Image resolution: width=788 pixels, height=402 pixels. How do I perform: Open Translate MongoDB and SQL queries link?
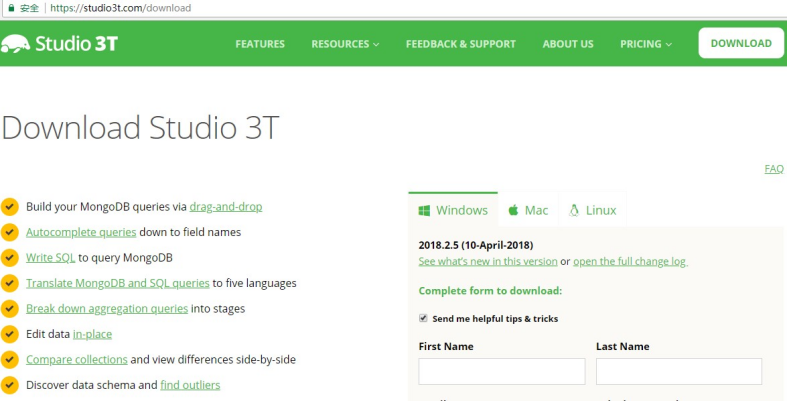(x=118, y=283)
